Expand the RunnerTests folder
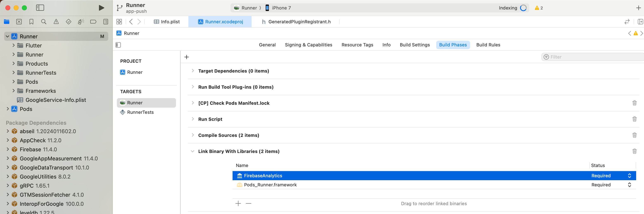This screenshot has height=214, width=644. [x=13, y=73]
